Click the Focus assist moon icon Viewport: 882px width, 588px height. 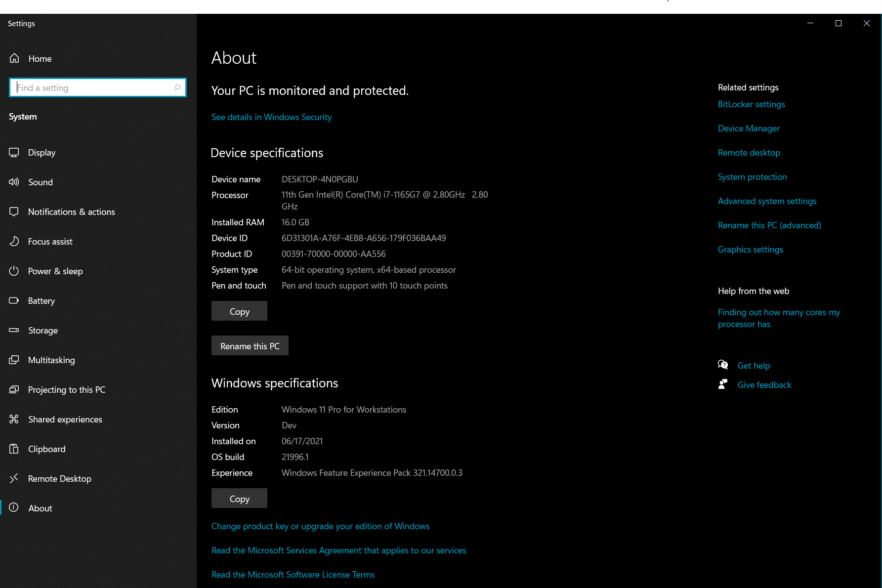pyautogui.click(x=14, y=241)
